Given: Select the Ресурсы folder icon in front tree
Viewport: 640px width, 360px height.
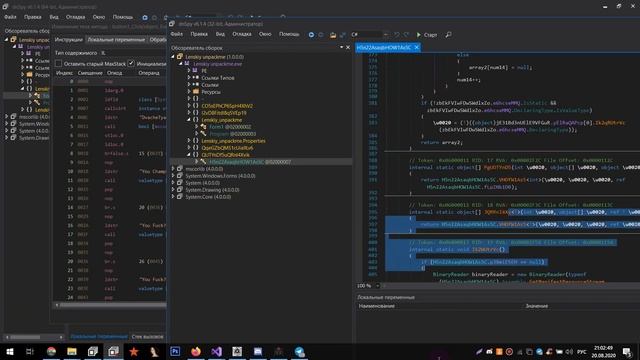Looking at the screenshot, I should tap(196, 92).
